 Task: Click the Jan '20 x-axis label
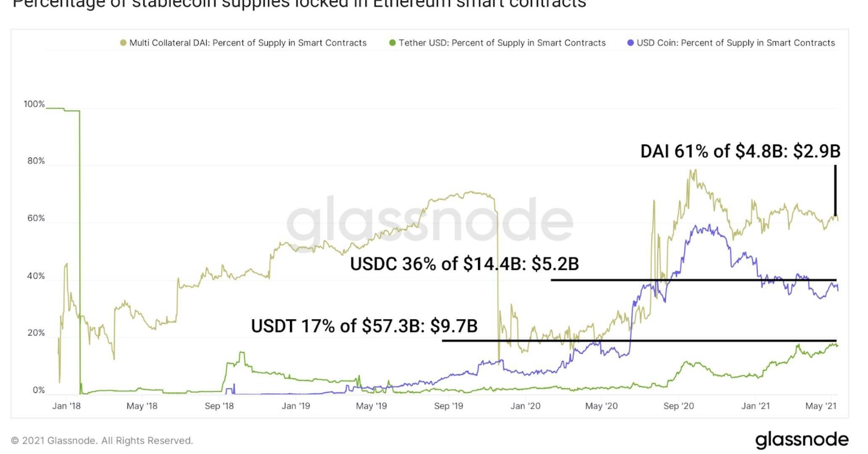point(525,406)
